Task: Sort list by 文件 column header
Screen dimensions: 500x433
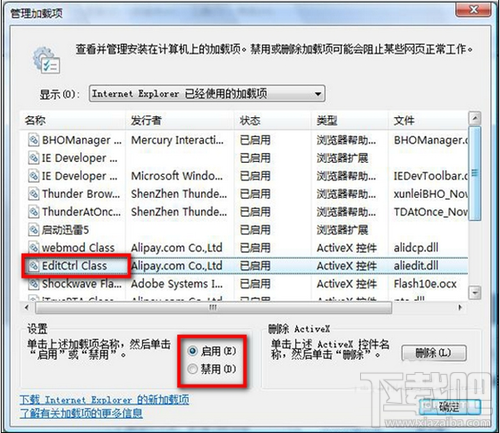Action: [428, 120]
